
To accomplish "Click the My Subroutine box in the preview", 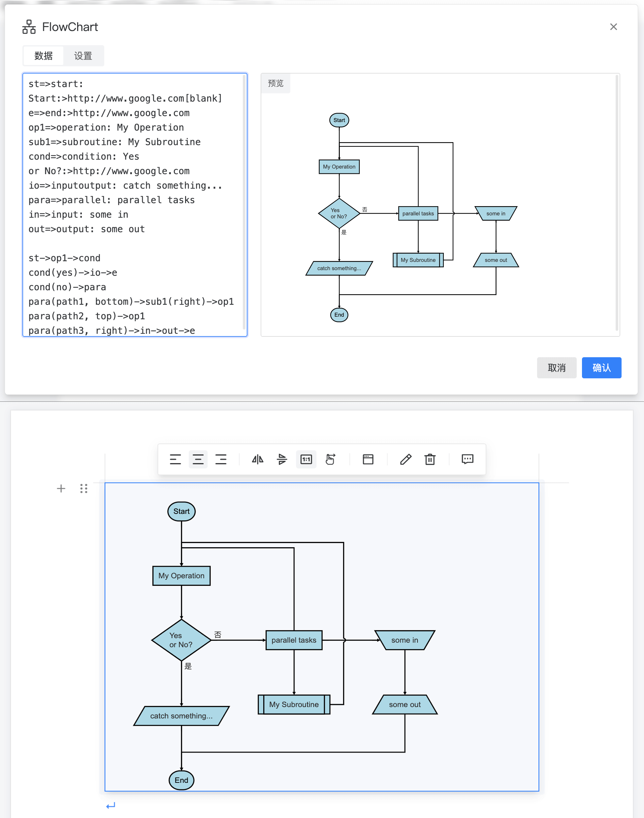I will click(x=418, y=260).
